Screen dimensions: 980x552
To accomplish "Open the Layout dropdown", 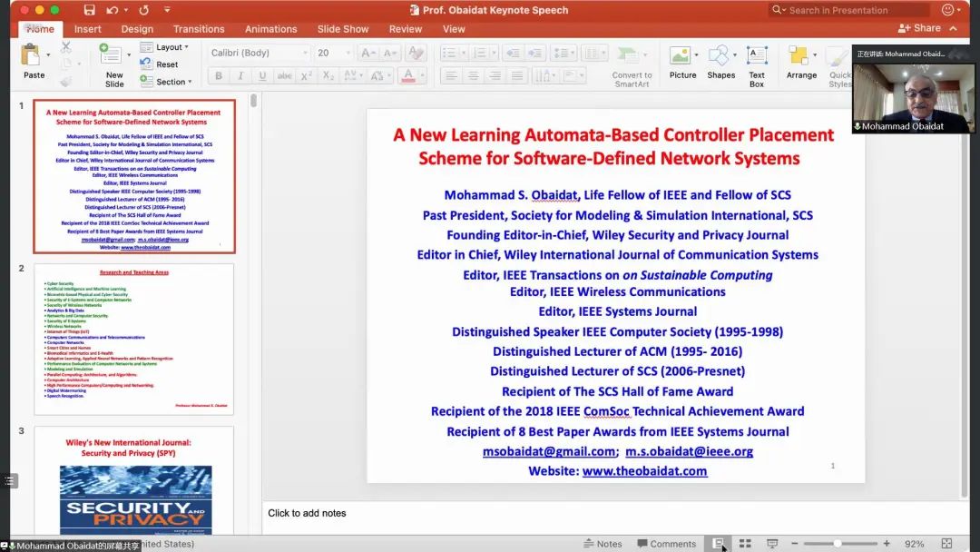I will coord(165,47).
